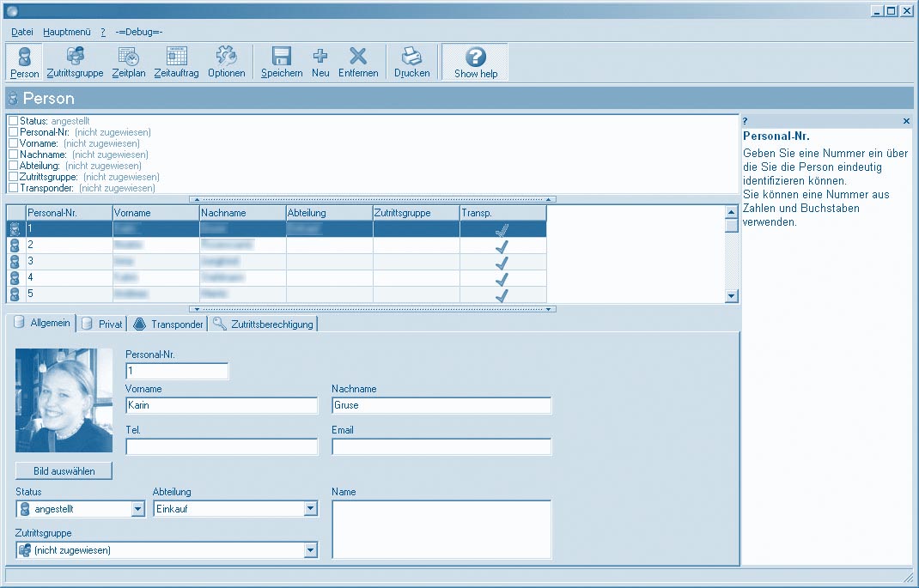
Task: Check the Transponder filter checkbox
Action: pos(13,188)
